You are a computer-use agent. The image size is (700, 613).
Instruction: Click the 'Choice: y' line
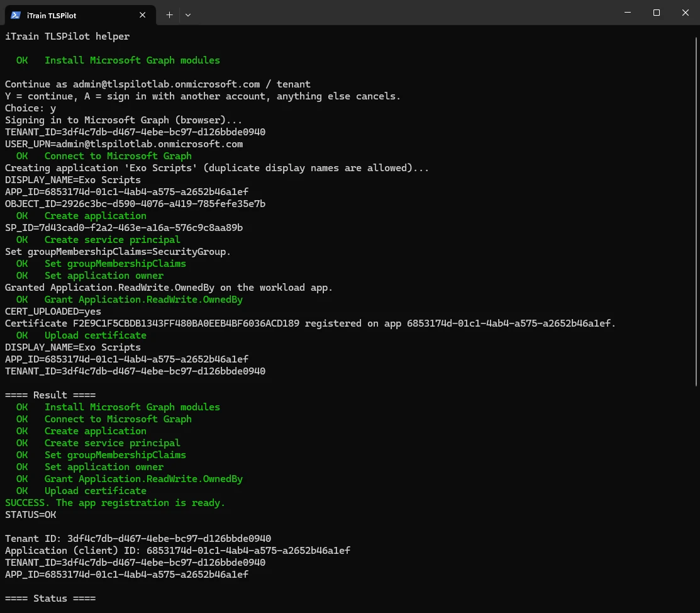pyautogui.click(x=30, y=108)
